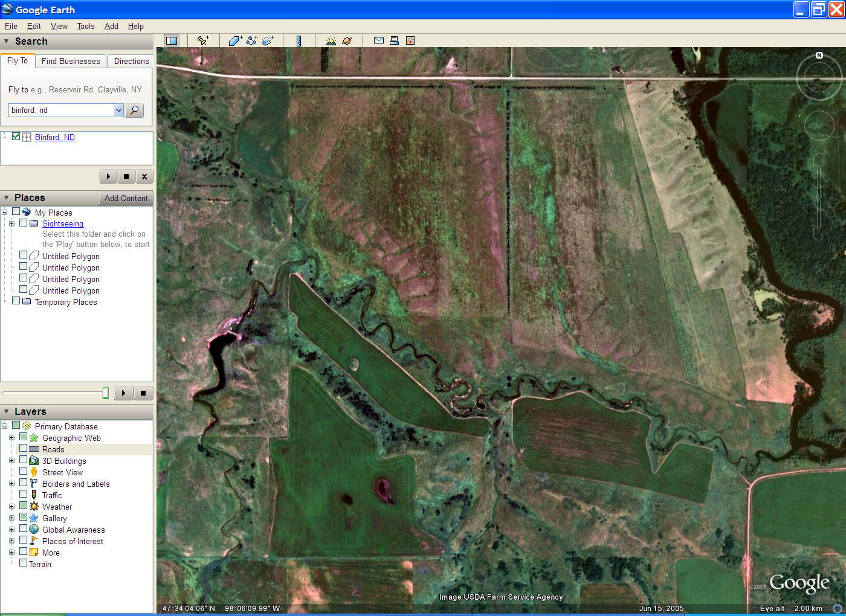Open the Fly To search history dropdown
Screen dimensions: 846x616
pos(118,110)
